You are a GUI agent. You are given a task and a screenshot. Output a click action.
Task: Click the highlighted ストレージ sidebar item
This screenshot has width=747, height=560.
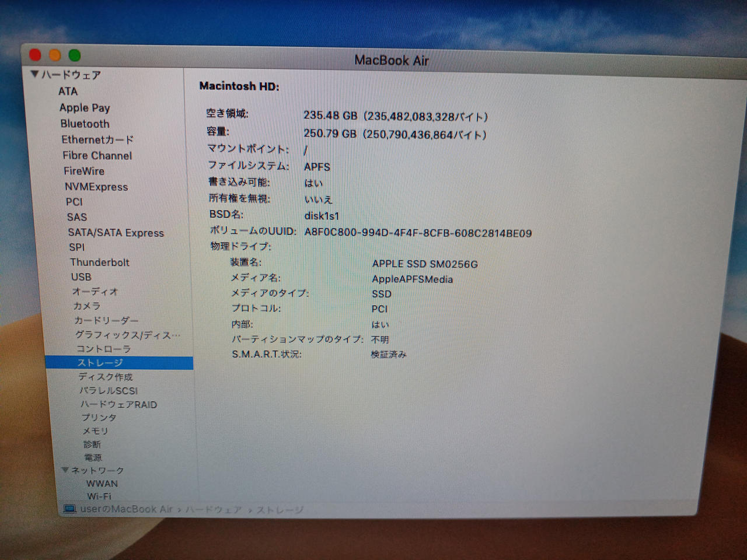(119, 363)
